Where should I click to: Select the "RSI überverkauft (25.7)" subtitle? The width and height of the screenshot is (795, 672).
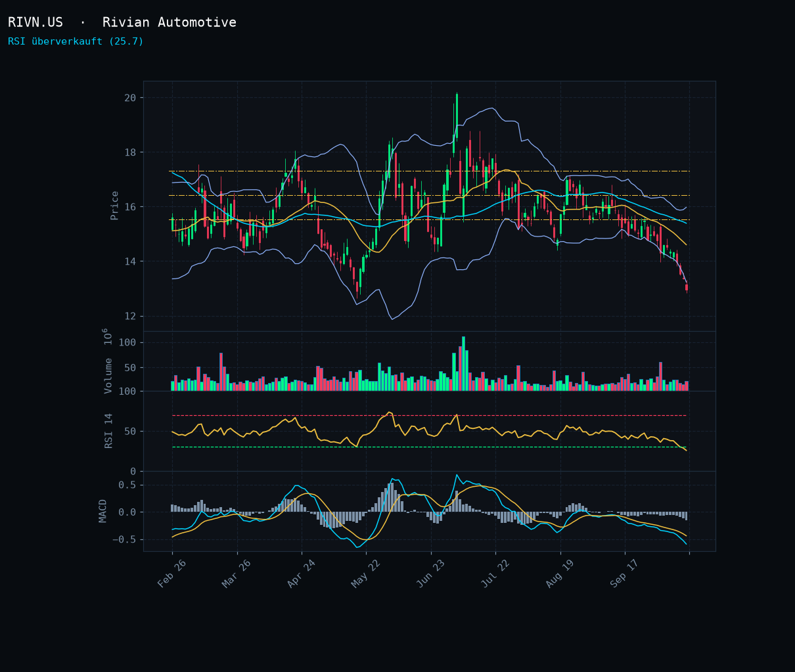tap(76, 41)
